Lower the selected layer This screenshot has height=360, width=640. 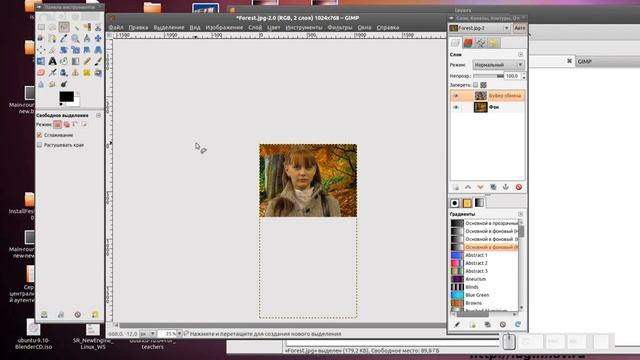480,187
